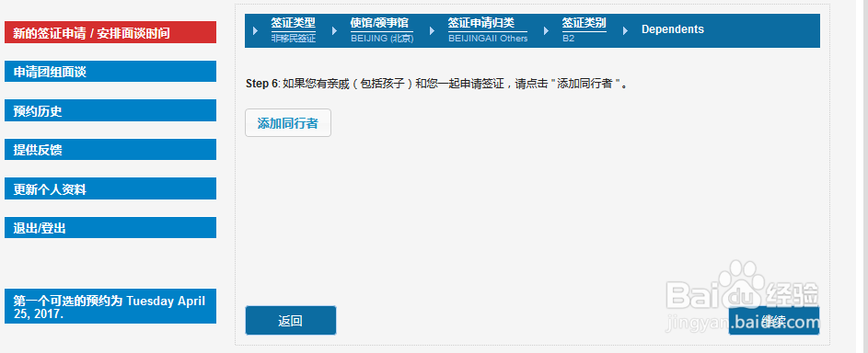Screen dimensions: 868x353
Task: Click the B2 visa class text
Action: click(x=569, y=39)
